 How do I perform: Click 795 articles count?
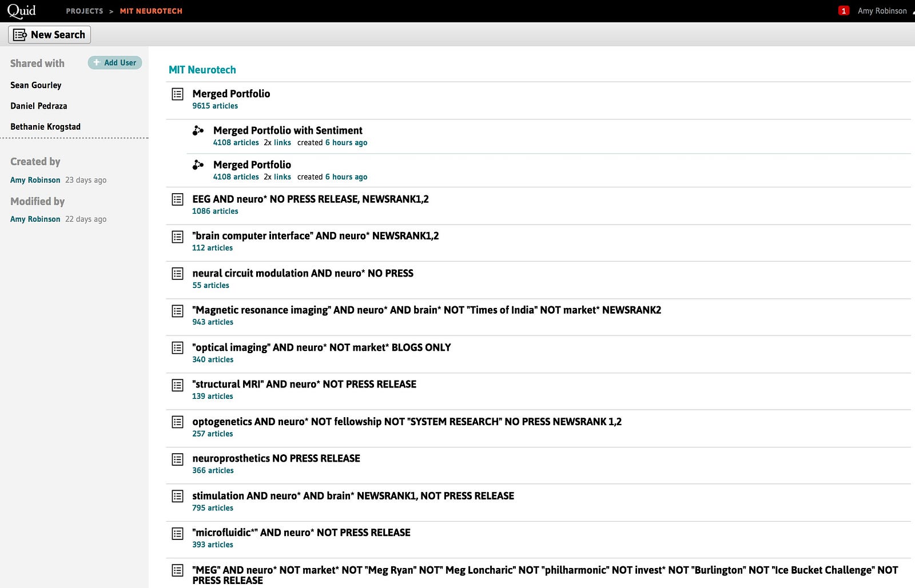click(x=213, y=508)
